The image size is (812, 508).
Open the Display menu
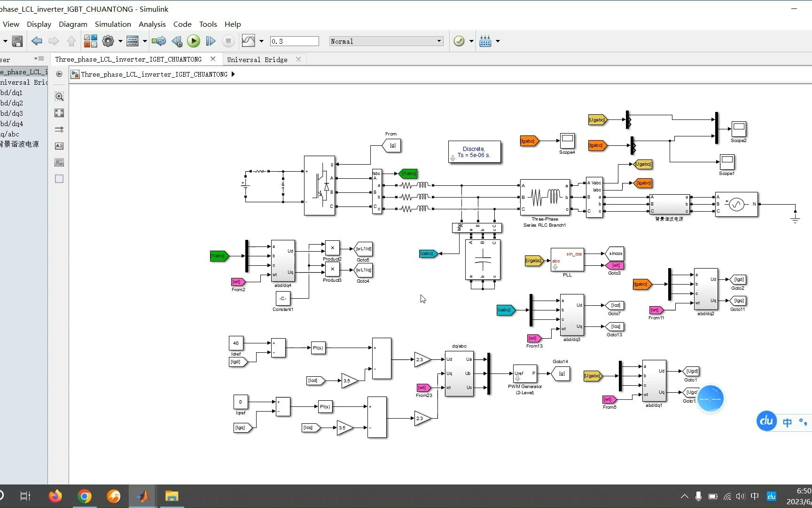click(x=39, y=24)
